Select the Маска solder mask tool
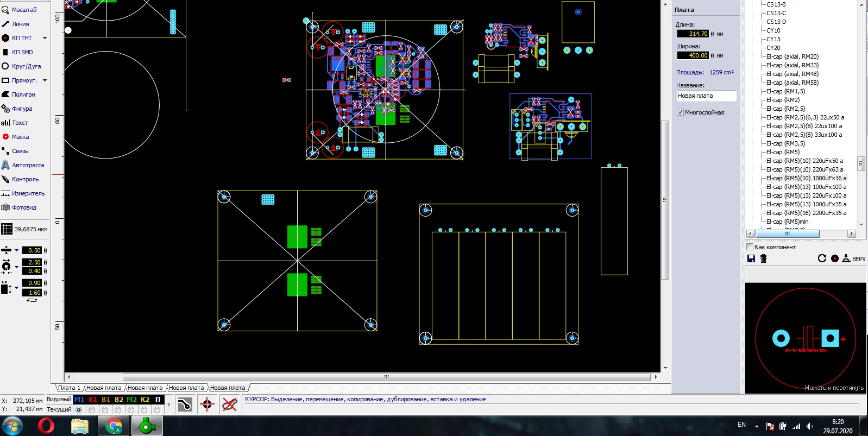Viewport: 868px width, 436px height. 16,137
